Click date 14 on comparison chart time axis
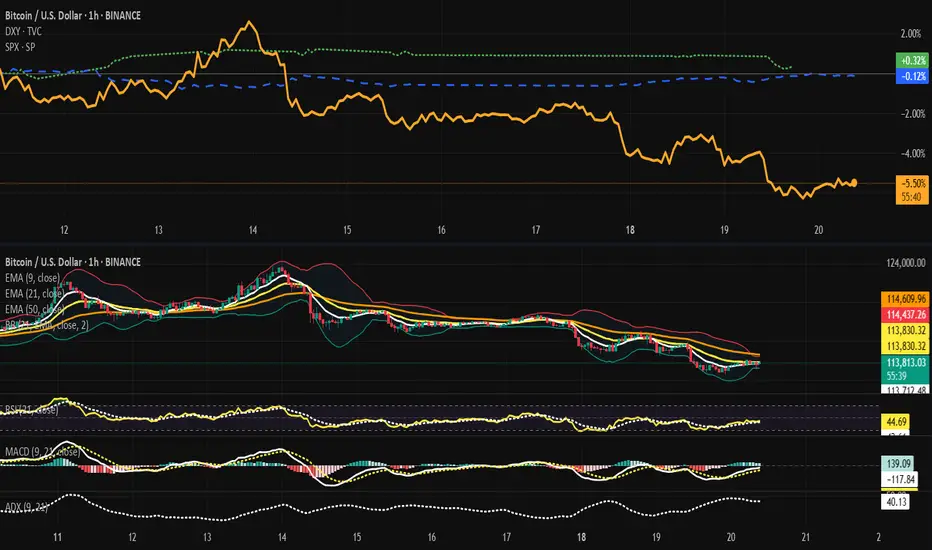The image size is (932, 550). (253, 230)
